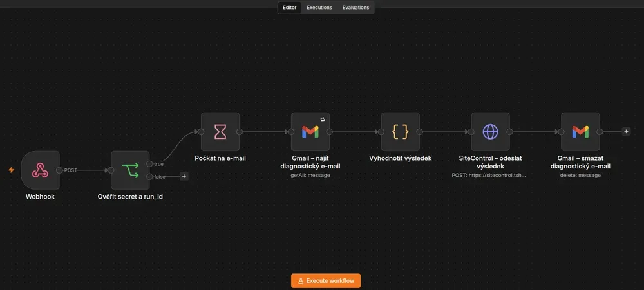Add node after the false branch
644x290 pixels.
click(184, 176)
